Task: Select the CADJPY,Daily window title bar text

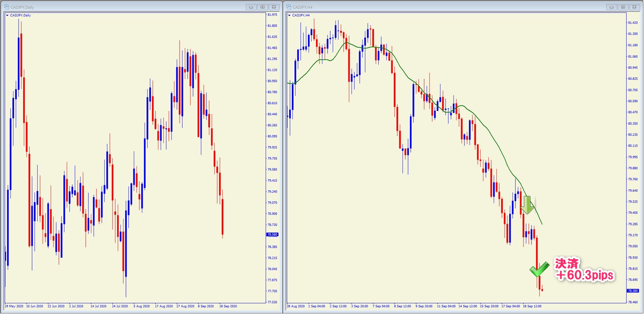Action: point(22,7)
